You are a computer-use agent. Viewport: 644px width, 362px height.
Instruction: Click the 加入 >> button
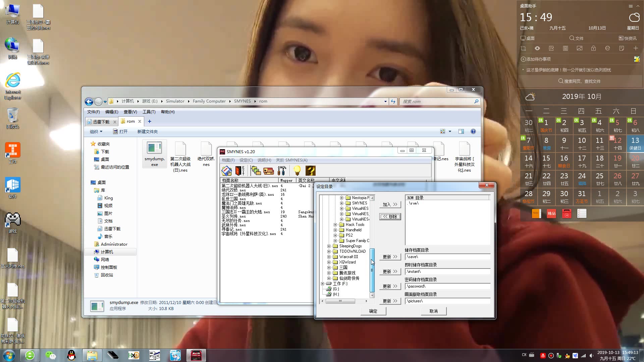[390, 204]
